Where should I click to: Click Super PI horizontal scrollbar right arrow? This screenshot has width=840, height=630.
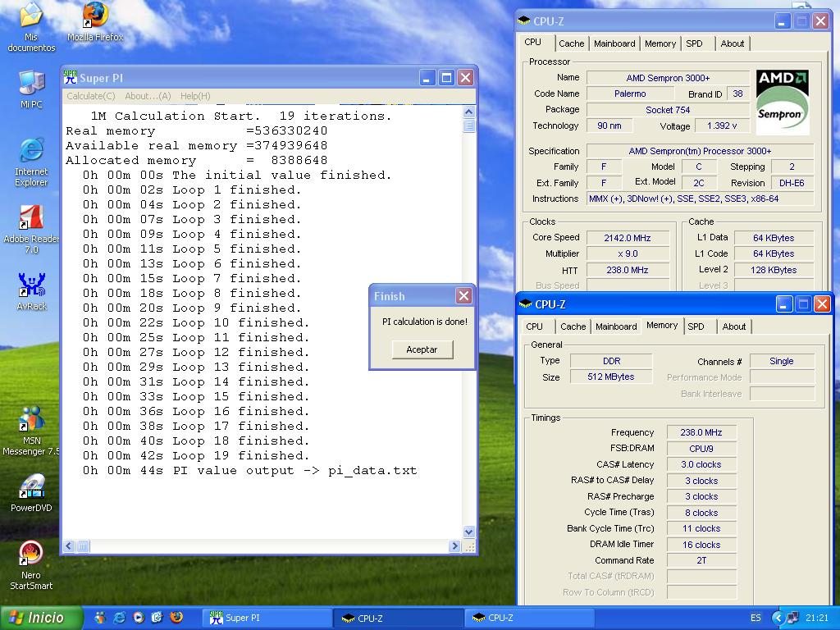click(x=455, y=546)
